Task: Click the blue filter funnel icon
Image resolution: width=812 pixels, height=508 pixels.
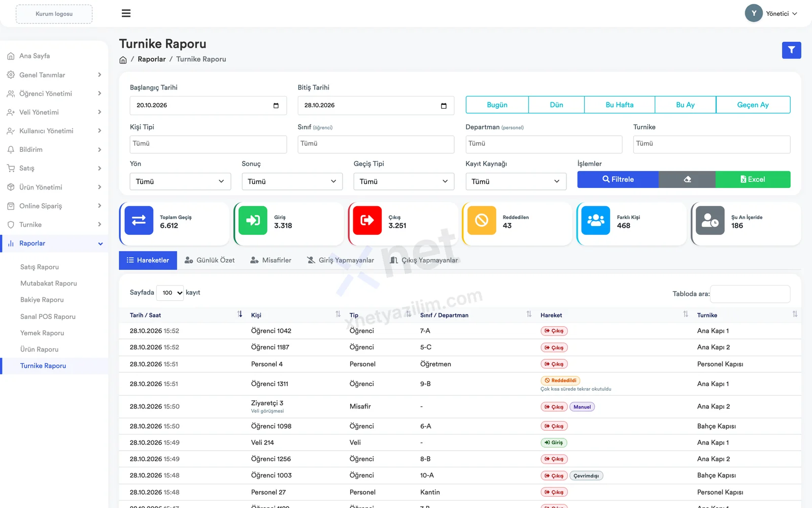Action: click(x=791, y=50)
